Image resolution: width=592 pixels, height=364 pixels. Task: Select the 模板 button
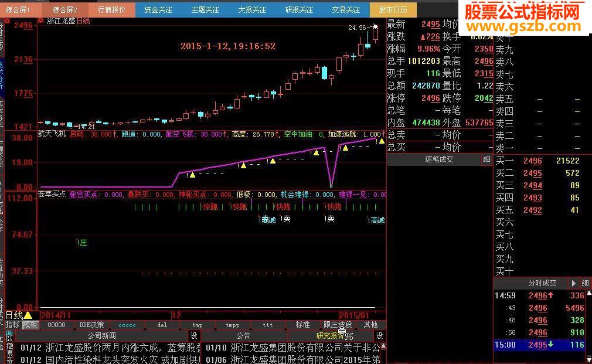pyautogui.click(x=30, y=324)
